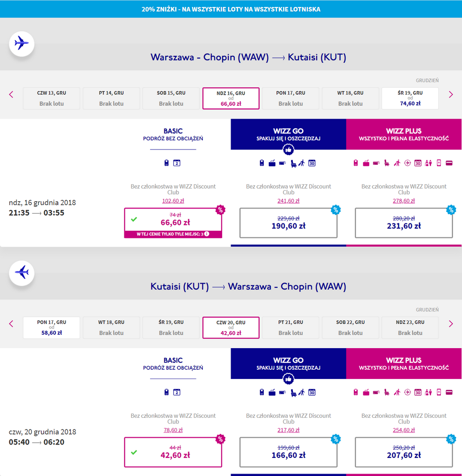Click outbound flight time 21:35 → 03:55

pyautogui.click(x=36, y=212)
